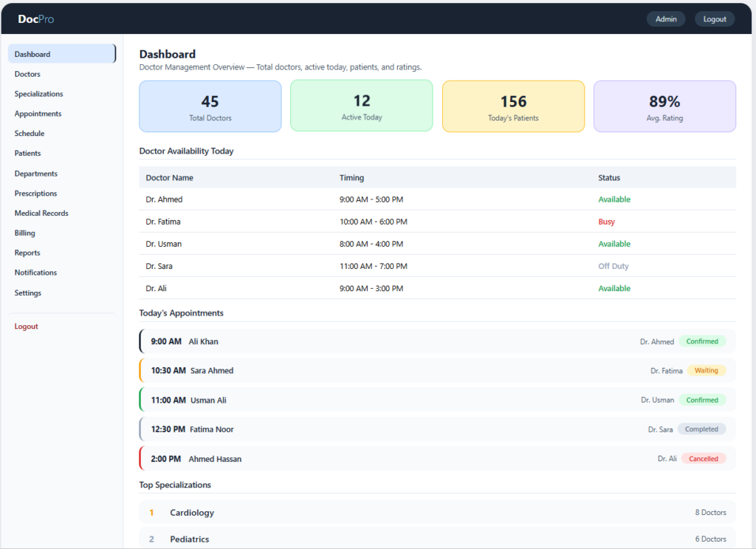Navigate to Departments
The image size is (756, 549).
[x=35, y=173]
